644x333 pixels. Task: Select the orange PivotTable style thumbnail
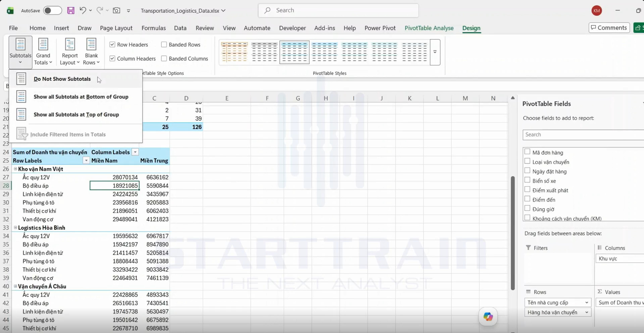[235, 52]
